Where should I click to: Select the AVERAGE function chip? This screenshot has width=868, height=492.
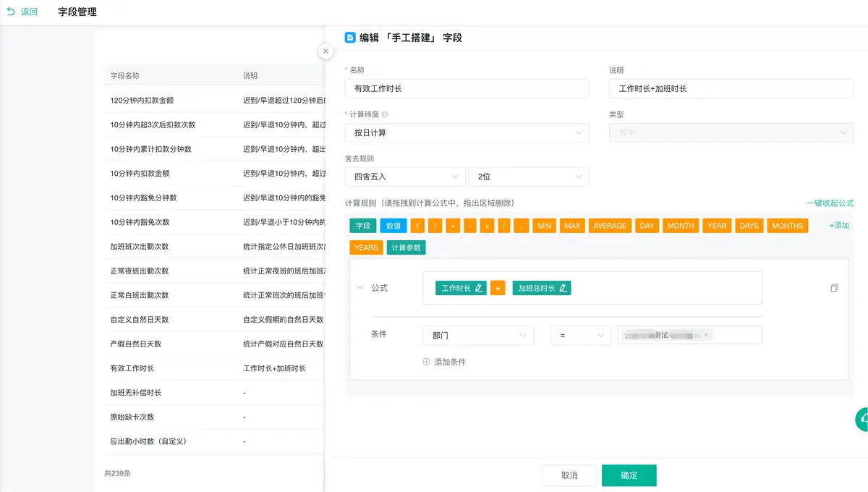click(x=610, y=226)
